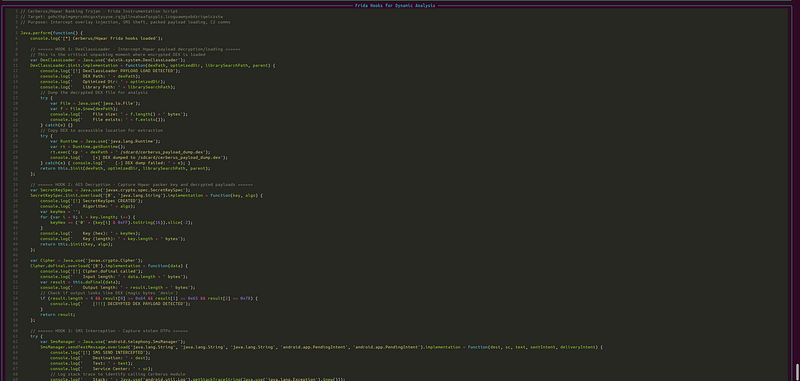Click the 'HOOK 1: DexClassLoader' comment header
Screen dimensions: 800x381
tap(135, 49)
